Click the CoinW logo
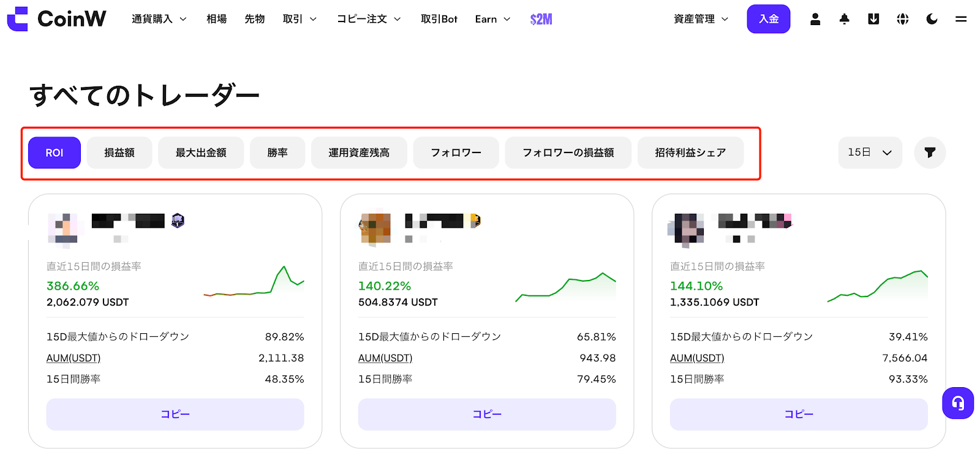980x460 pixels. 56,19
